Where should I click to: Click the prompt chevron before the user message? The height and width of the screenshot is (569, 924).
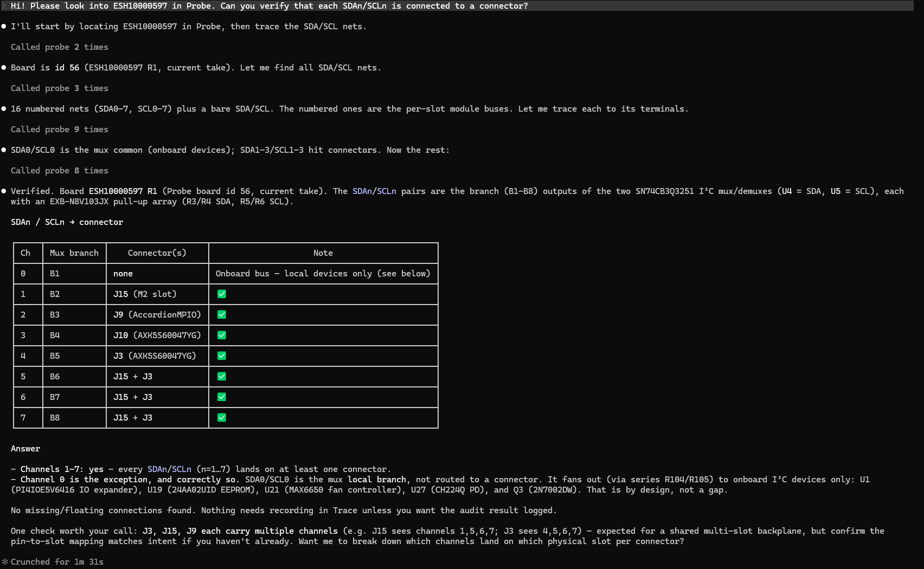pos(4,6)
